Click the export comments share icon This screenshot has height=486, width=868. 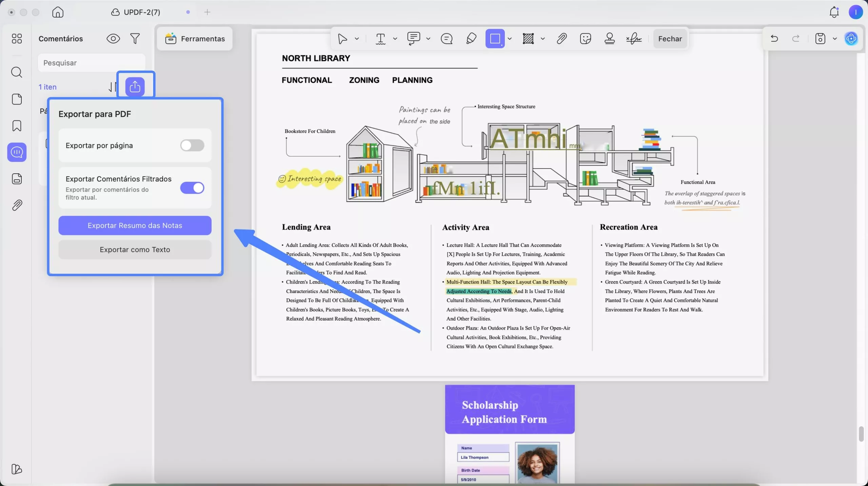tap(135, 87)
